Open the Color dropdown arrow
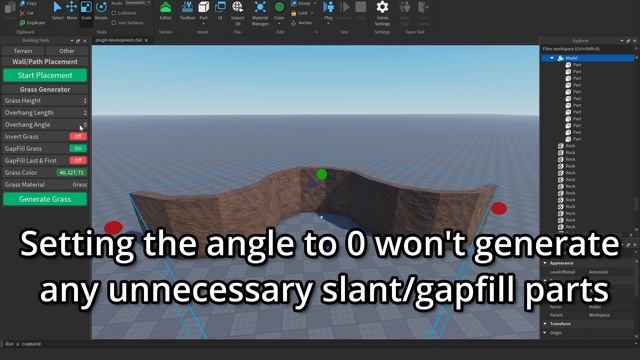 click(x=279, y=24)
